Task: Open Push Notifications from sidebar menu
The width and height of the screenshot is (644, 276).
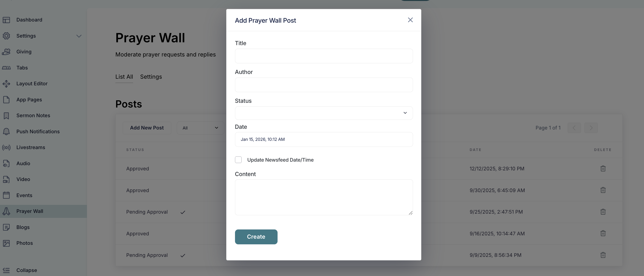Action: (38, 132)
